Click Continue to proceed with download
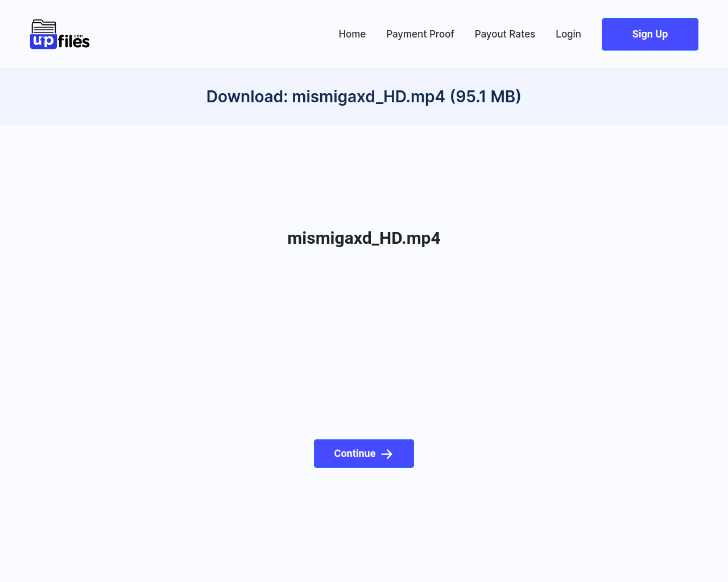The image size is (728, 582). 364,454
